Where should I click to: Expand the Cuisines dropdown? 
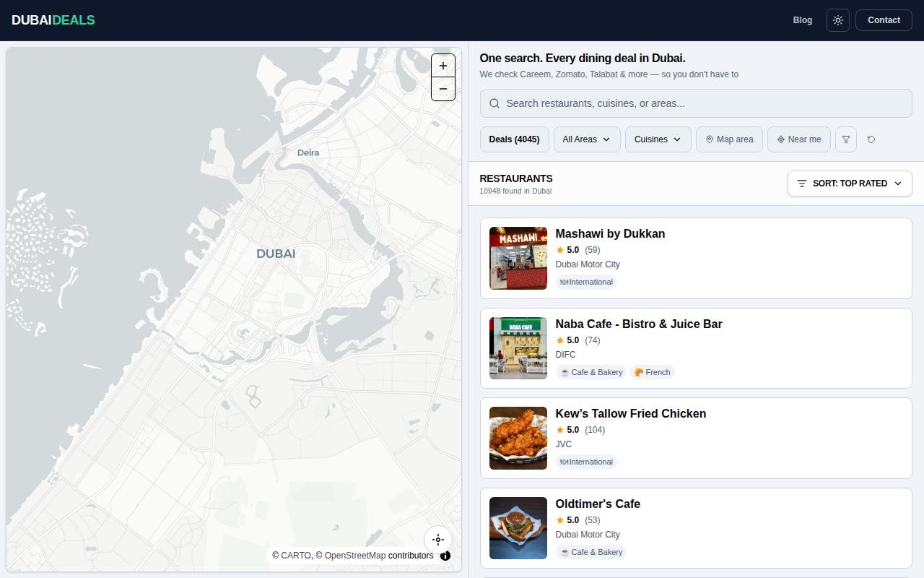(658, 139)
